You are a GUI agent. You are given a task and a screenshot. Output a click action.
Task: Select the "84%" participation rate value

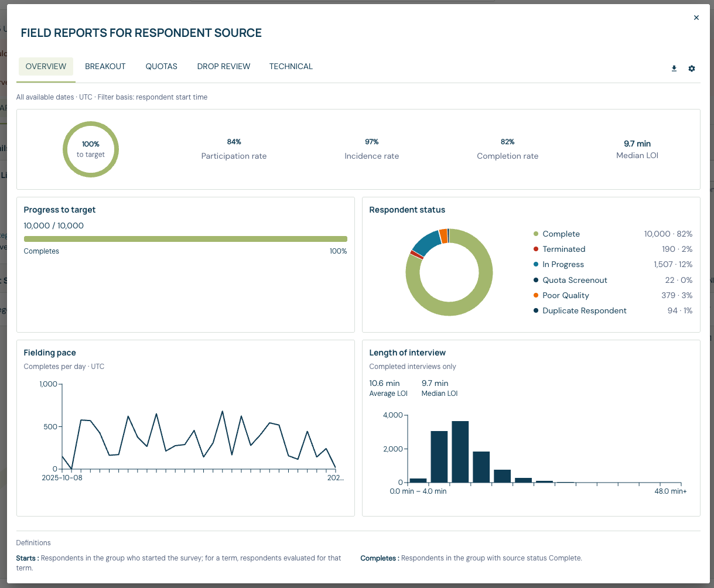pos(234,142)
